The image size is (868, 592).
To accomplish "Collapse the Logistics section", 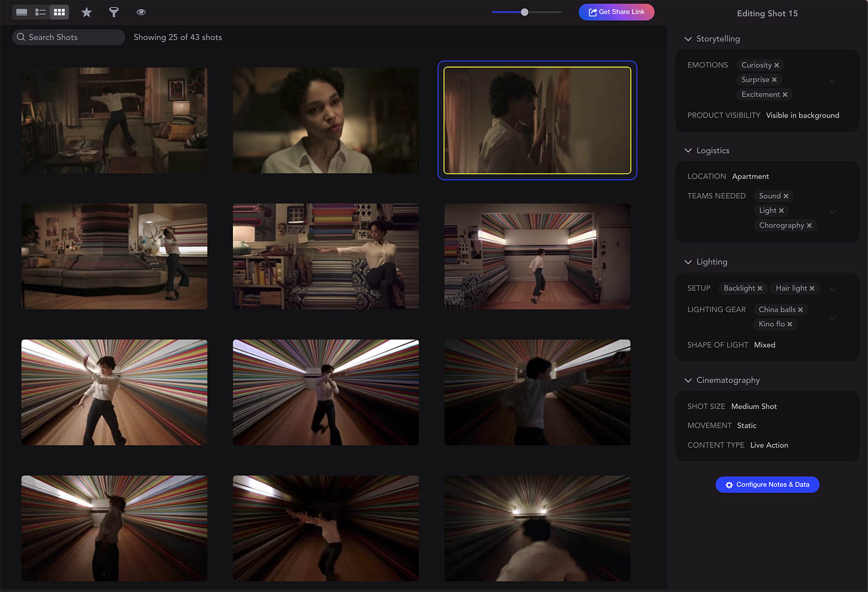I will (x=688, y=150).
